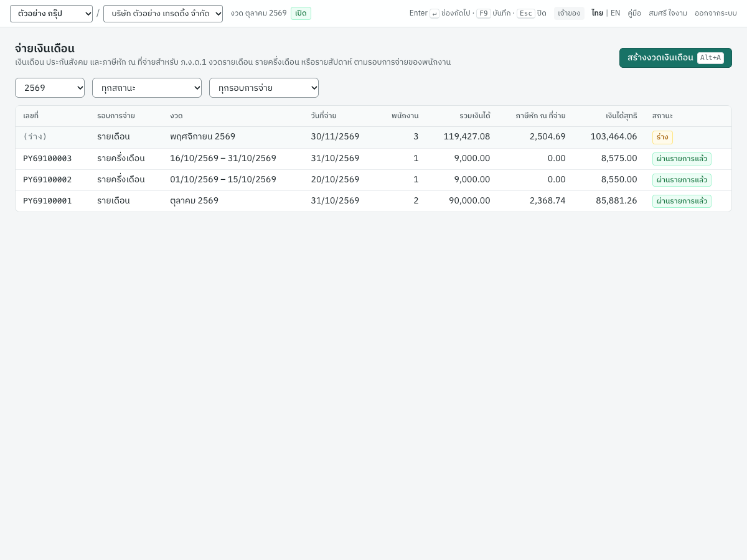Select period 01/10/2569 – 15/10/2569 cell
The width and height of the screenshot is (747, 560).
[x=223, y=180]
